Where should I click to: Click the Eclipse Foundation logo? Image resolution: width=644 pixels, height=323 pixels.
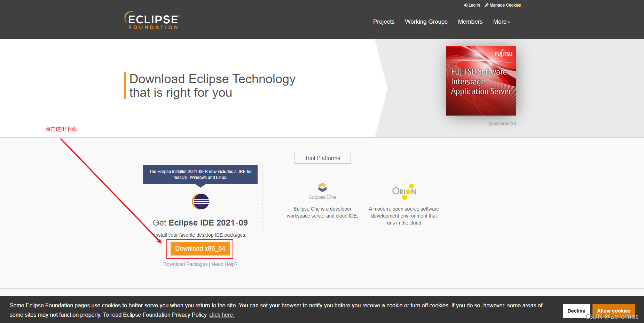[x=152, y=20]
